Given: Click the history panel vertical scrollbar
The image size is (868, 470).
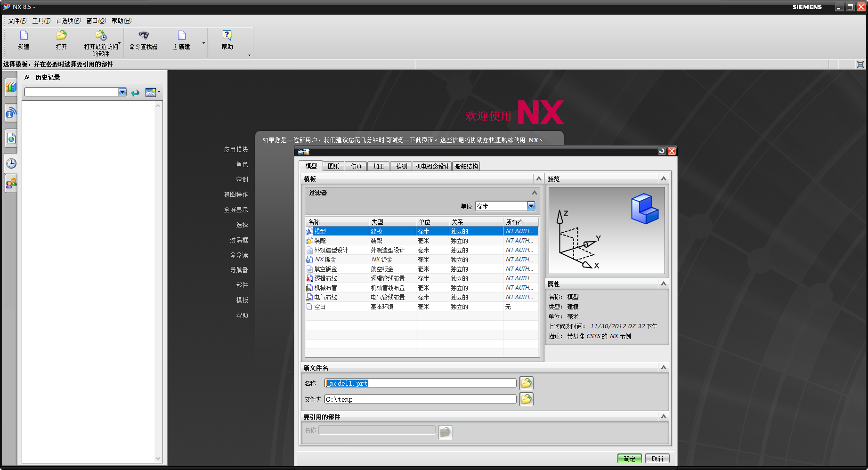Looking at the screenshot, I should (158, 282).
